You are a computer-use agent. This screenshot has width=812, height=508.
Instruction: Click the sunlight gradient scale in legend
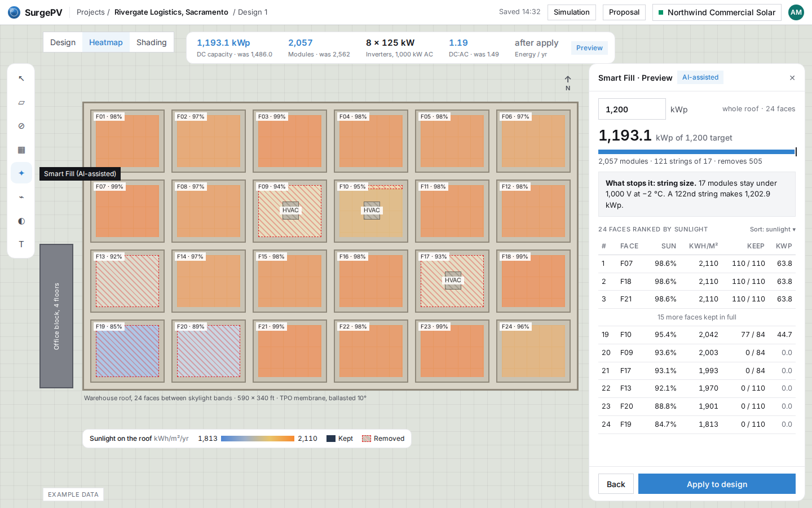pos(258,439)
